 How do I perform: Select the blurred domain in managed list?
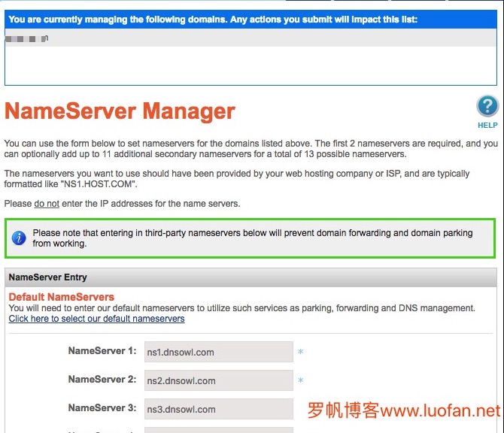26,38
